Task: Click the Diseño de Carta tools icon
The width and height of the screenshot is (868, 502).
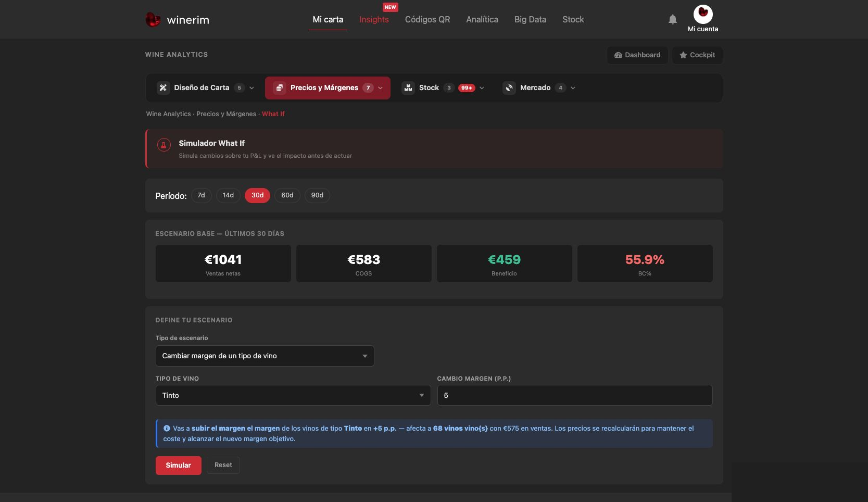Action: pos(163,87)
